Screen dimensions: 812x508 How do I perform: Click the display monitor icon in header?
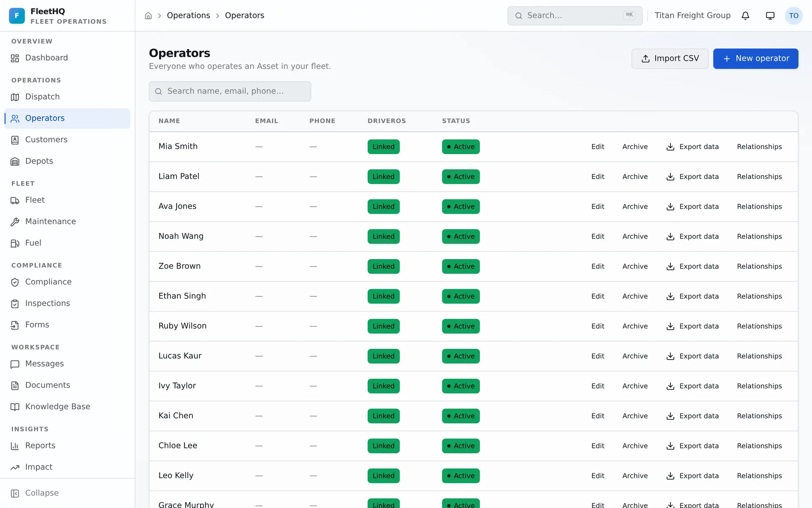(x=770, y=16)
